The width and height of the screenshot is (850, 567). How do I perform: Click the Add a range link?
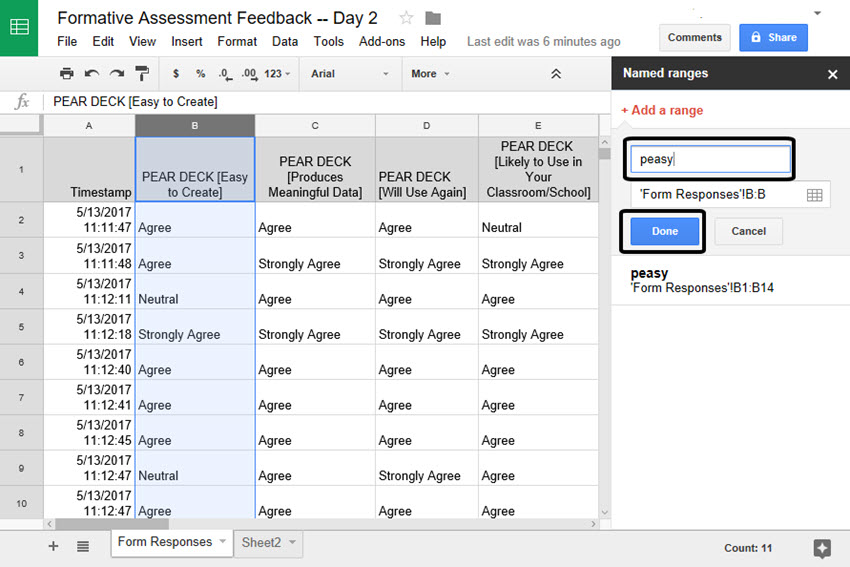tap(662, 110)
